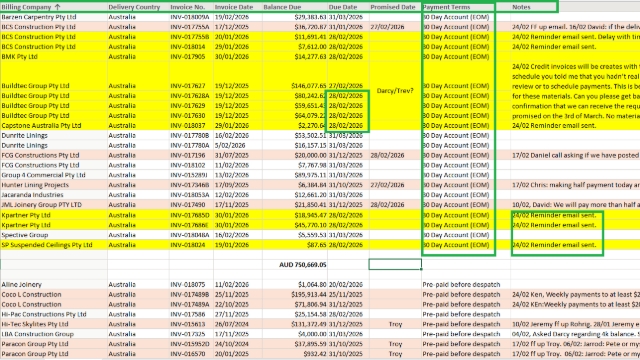
Task: Select invoice number INV-017780A
Action: tap(191, 145)
